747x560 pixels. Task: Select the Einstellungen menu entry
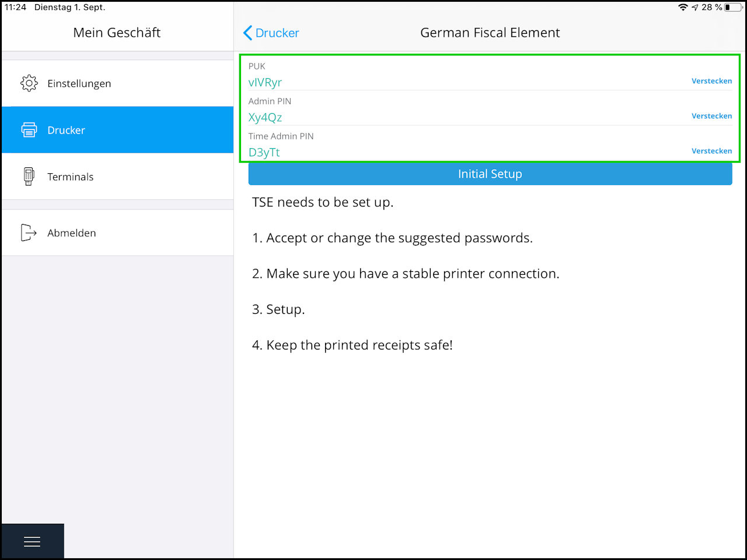[117, 83]
